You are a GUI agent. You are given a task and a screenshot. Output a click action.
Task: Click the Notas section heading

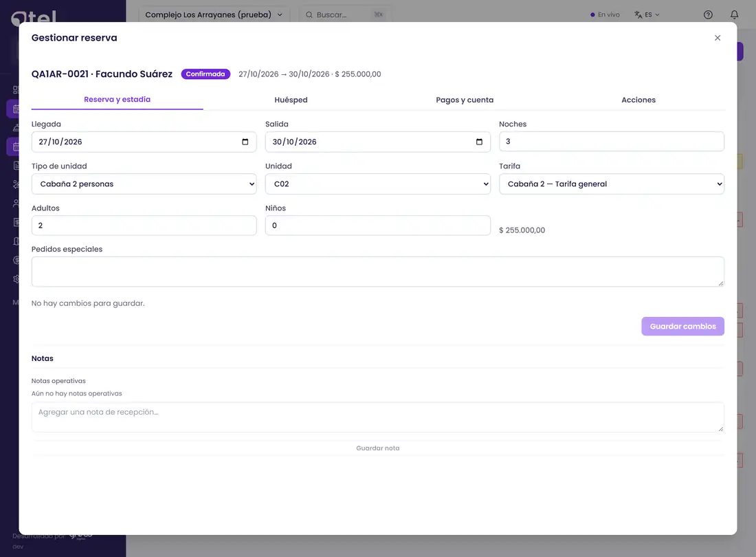[x=43, y=358]
